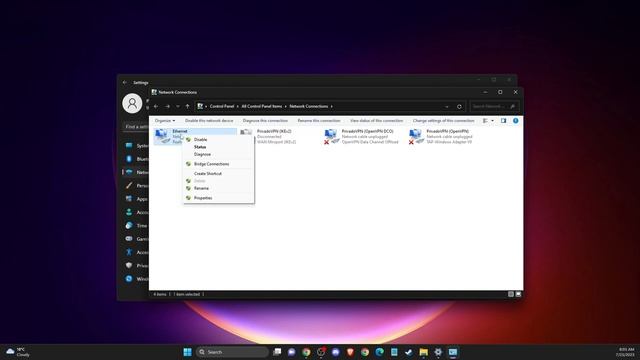
Task: Open Gaming in Settings sidebar
Action: click(136, 239)
